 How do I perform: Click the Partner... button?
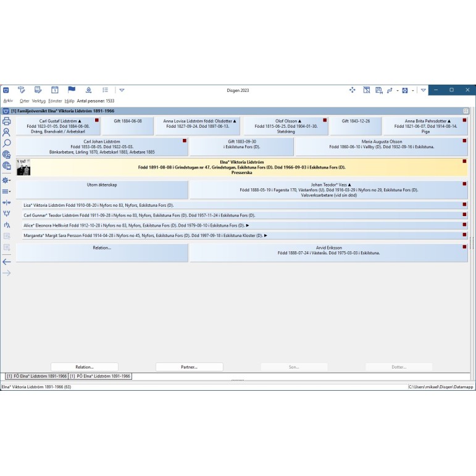tap(189, 367)
